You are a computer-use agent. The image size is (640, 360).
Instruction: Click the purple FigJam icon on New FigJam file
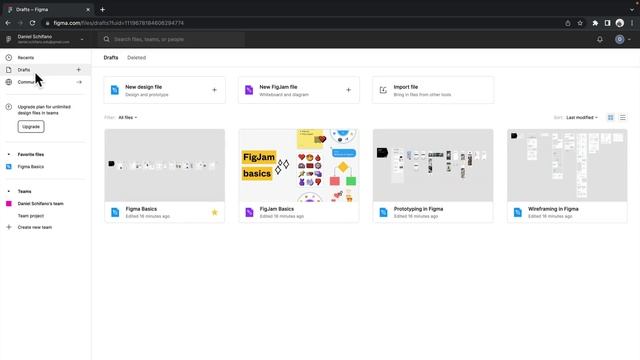point(249,90)
